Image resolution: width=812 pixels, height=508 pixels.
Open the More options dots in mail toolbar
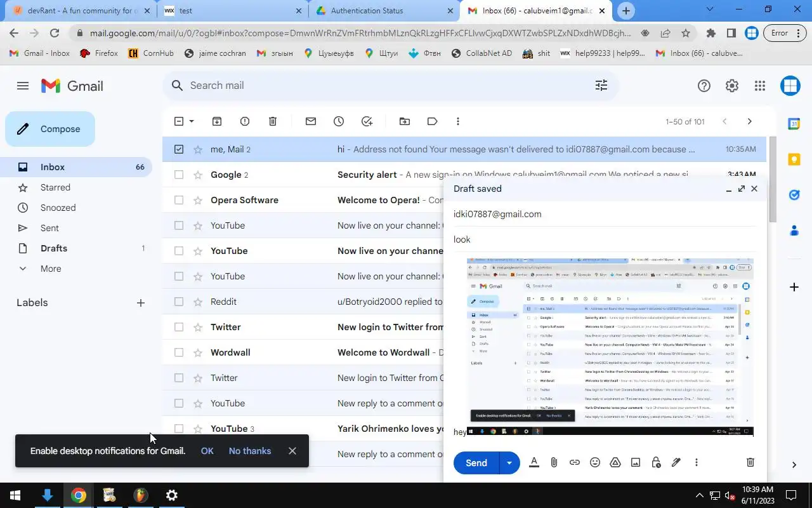point(458,121)
